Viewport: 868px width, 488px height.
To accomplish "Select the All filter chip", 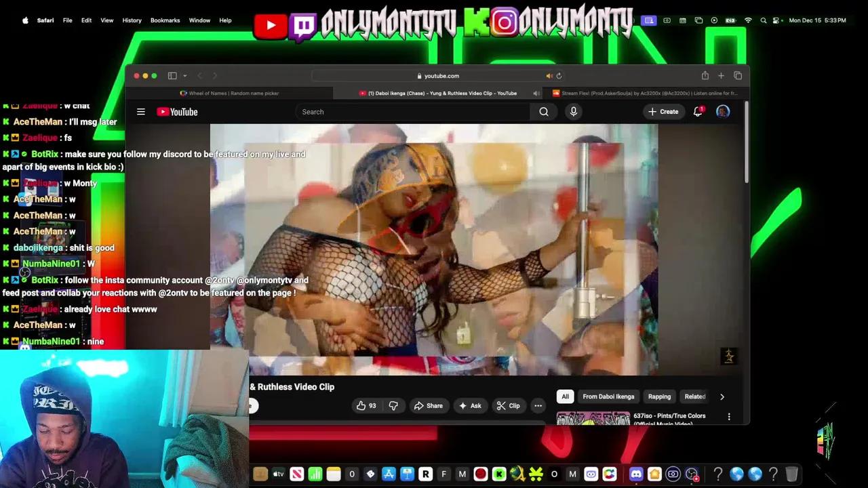I will [x=565, y=396].
